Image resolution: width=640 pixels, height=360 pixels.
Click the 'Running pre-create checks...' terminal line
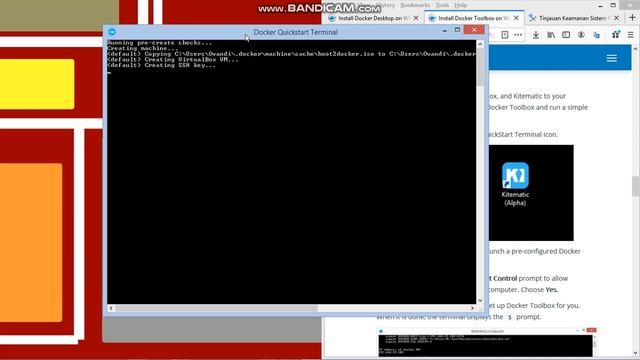tap(160, 43)
